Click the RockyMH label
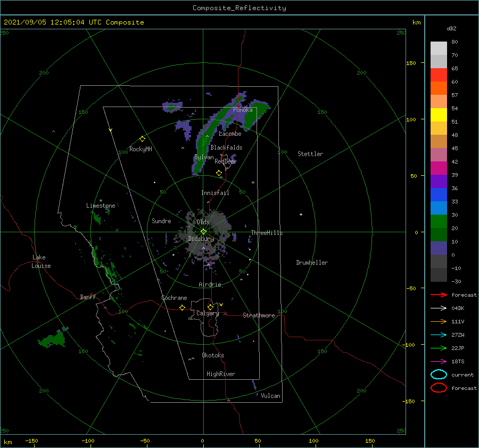Viewport: 479px width, 448px height. point(141,149)
